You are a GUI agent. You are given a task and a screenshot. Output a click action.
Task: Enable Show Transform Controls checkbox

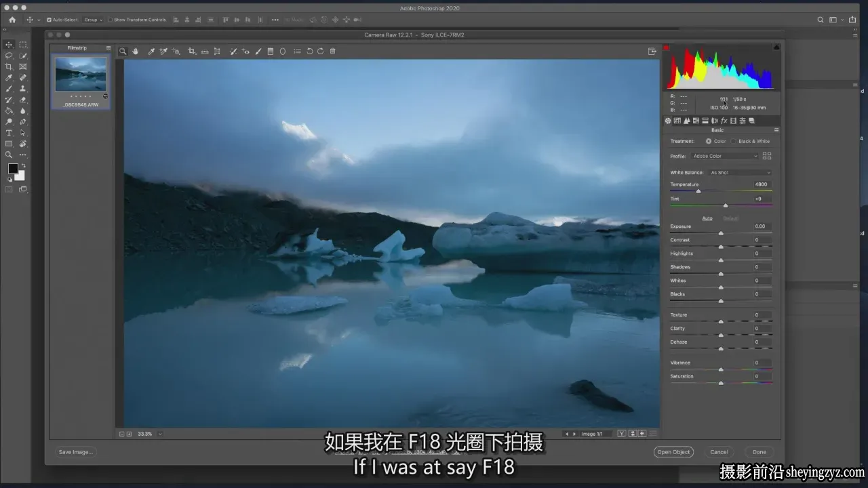(111, 20)
